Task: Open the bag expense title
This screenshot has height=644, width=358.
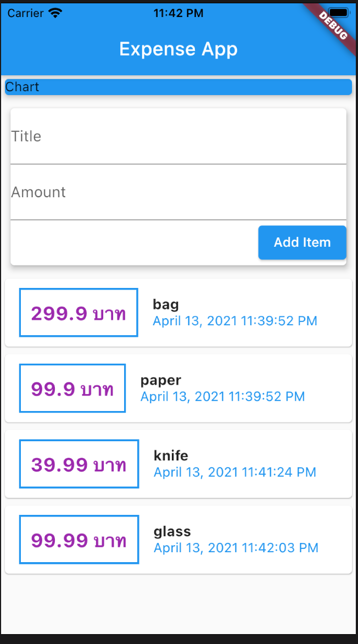Action: coord(166,304)
